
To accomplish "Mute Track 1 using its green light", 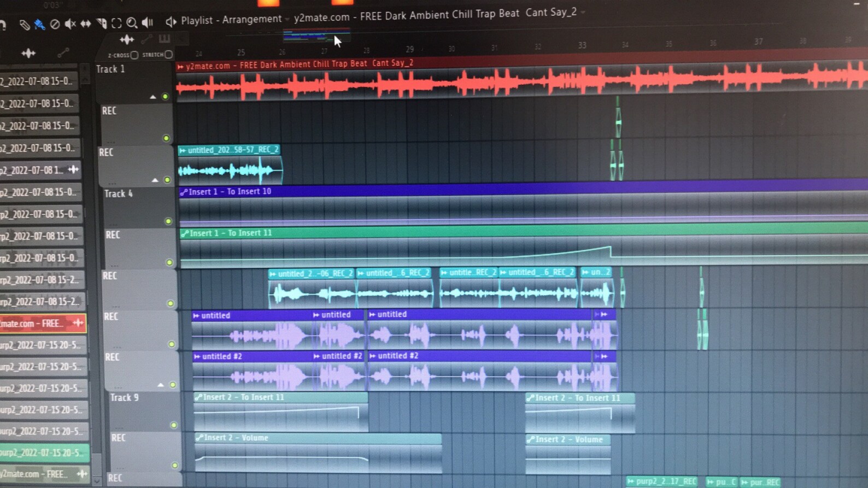I will point(165,97).
